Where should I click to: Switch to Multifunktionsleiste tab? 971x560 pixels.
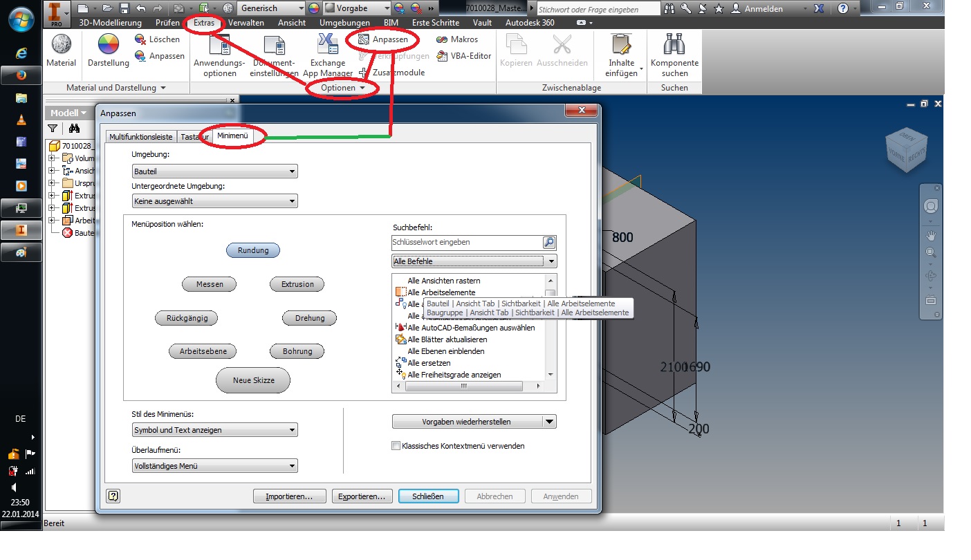(141, 137)
